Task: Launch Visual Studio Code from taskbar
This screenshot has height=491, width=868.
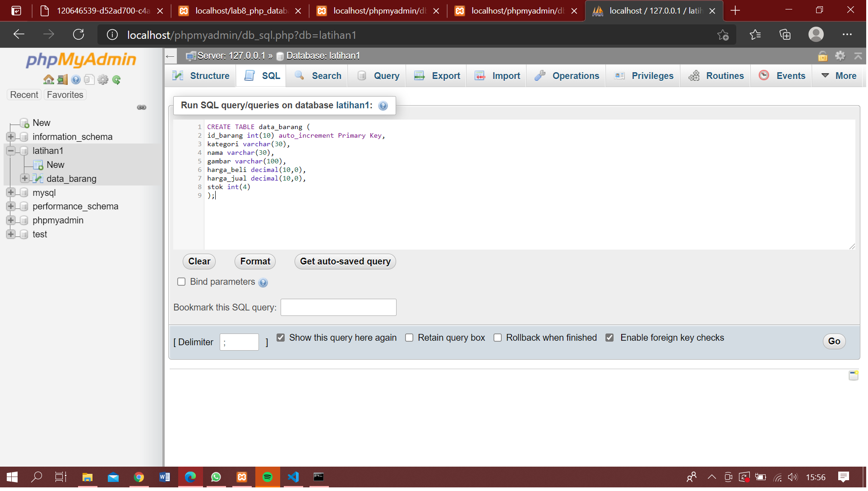Action: 293,477
